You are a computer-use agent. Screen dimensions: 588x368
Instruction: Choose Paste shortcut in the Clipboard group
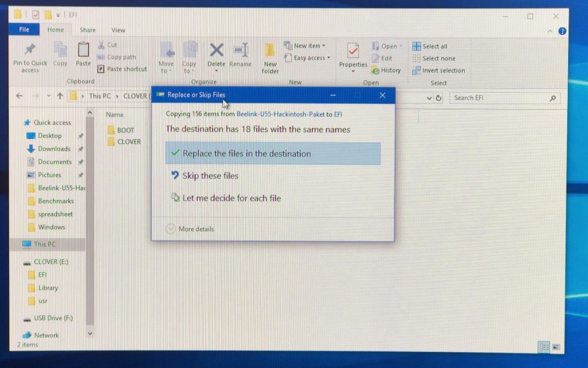(122, 69)
